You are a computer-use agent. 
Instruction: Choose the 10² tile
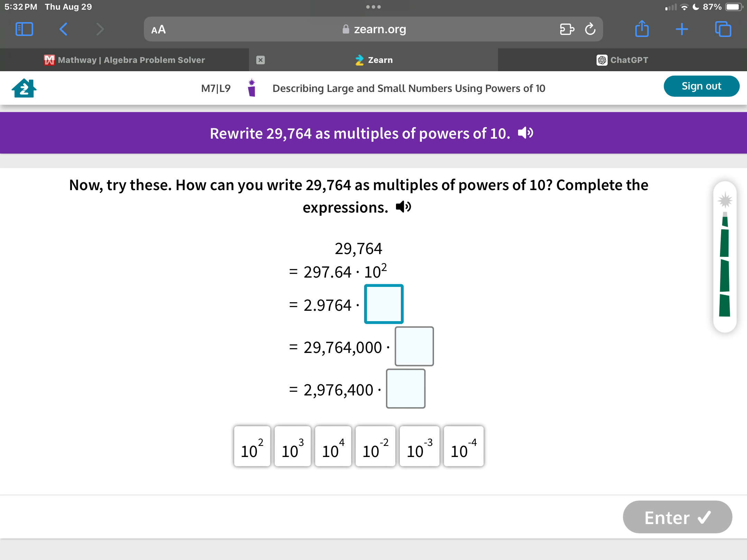pos(252,446)
